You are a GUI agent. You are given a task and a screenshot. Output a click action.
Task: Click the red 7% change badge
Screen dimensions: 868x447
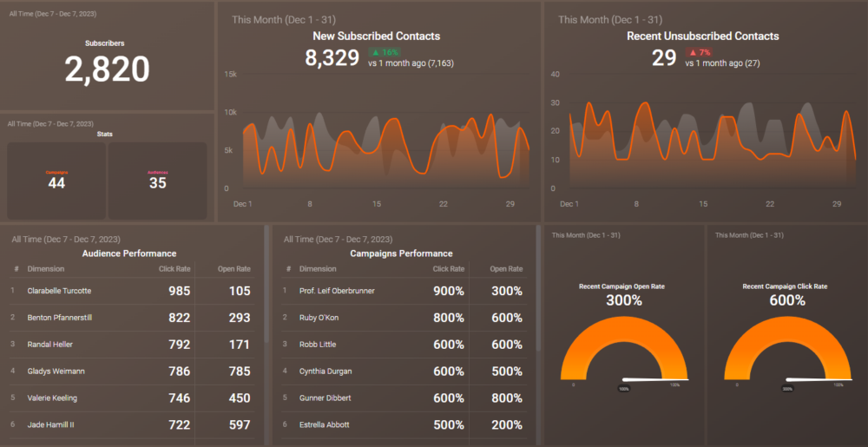point(699,53)
